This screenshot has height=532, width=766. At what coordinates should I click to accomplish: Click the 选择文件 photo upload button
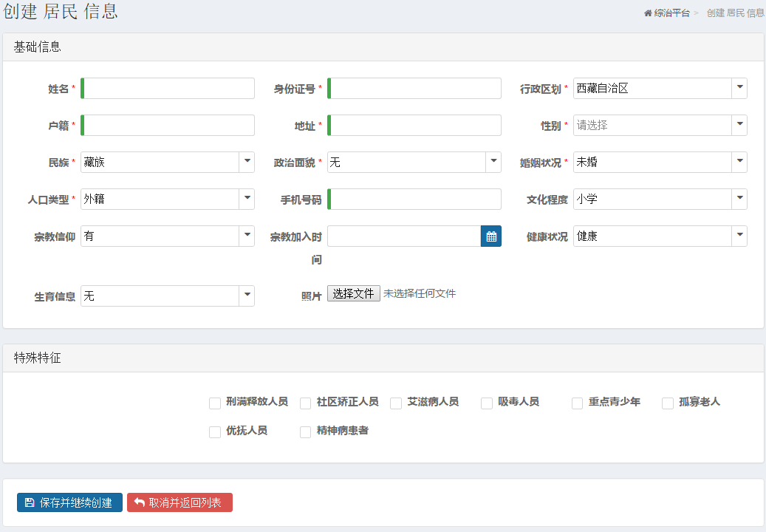click(354, 293)
